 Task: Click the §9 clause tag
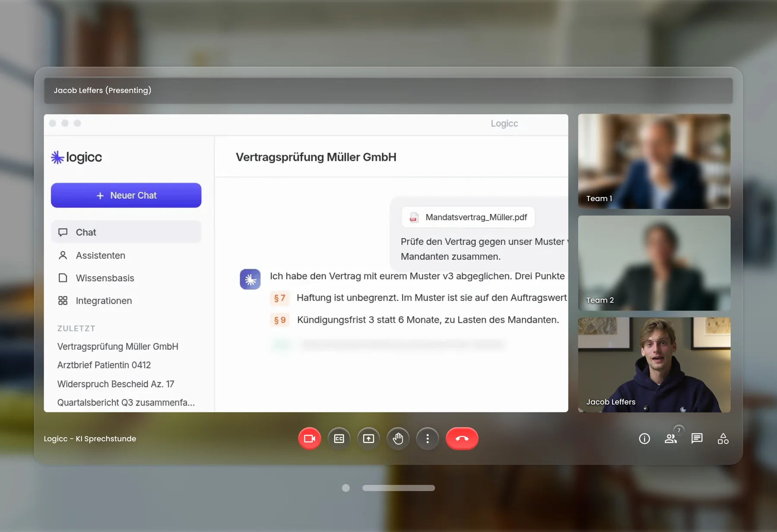click(280, 320)
